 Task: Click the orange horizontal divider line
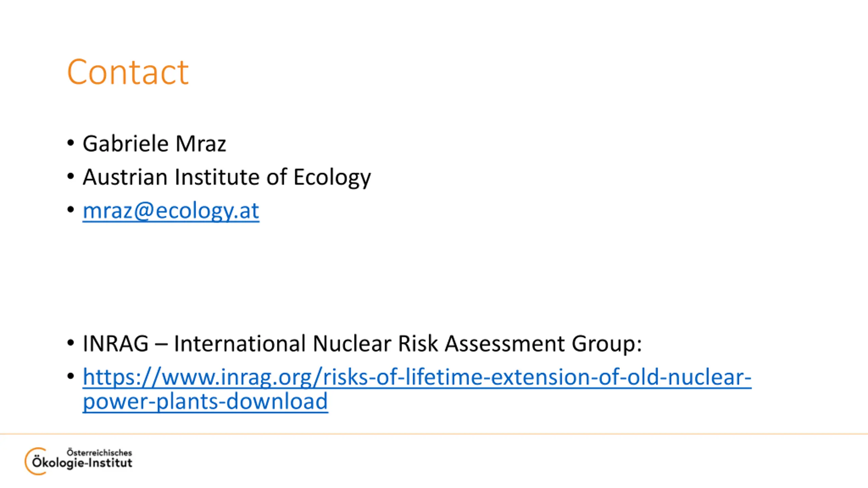click(434, 434)
